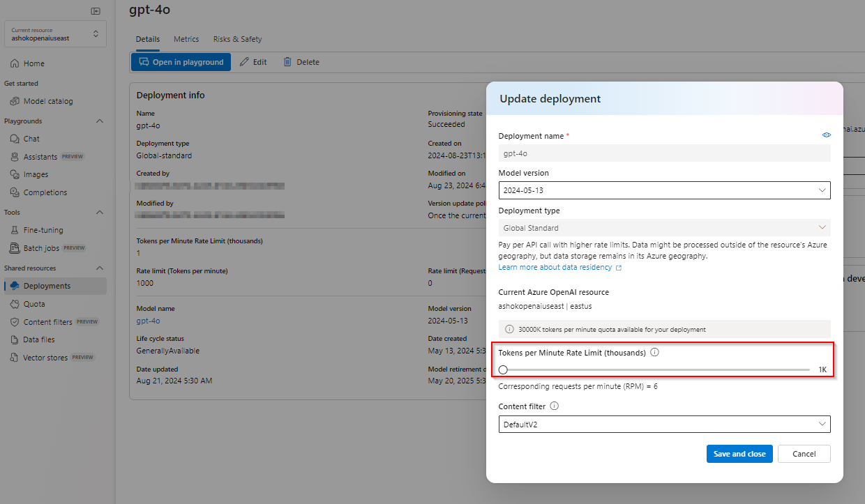Click the Completions icon

15,192
